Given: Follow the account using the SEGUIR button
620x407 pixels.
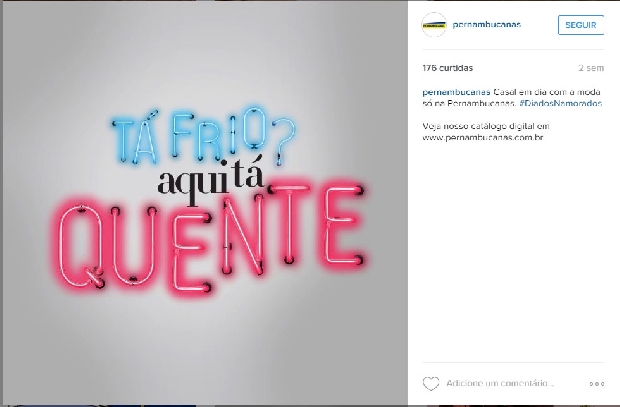Looking at the screenshot, I should click(x=580, y=25).
